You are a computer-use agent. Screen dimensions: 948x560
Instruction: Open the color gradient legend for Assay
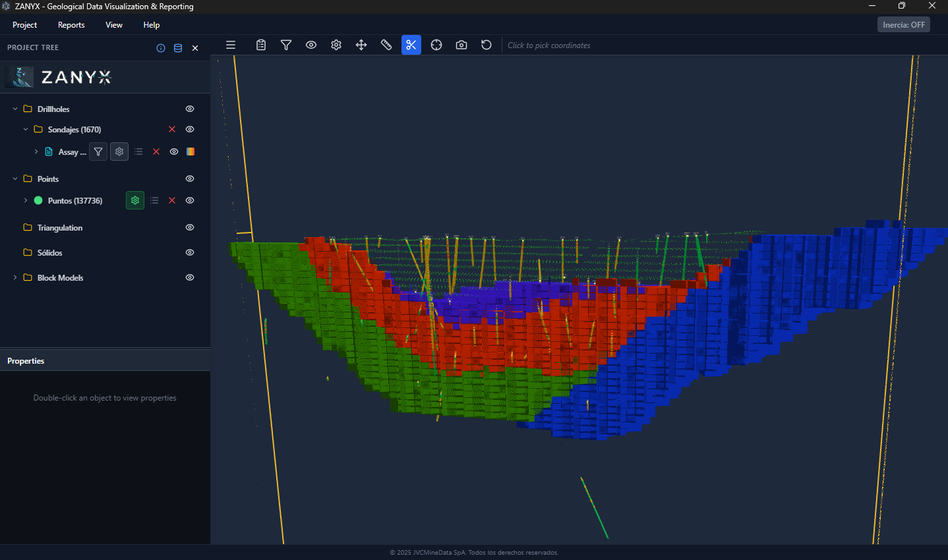point(190,152)
